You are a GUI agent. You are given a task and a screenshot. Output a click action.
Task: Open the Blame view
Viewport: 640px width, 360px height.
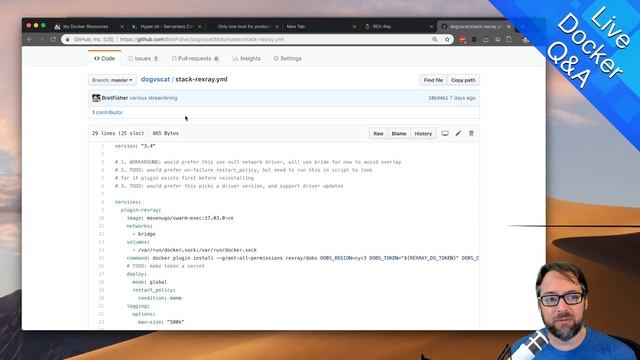[399, 133]
